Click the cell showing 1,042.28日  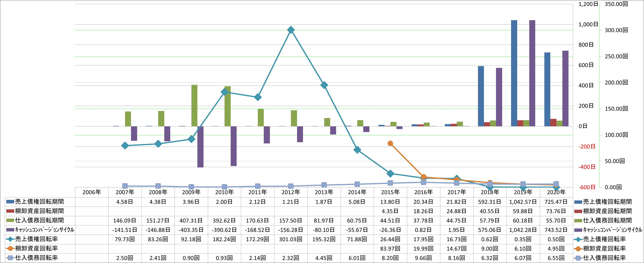pos(523,230)
